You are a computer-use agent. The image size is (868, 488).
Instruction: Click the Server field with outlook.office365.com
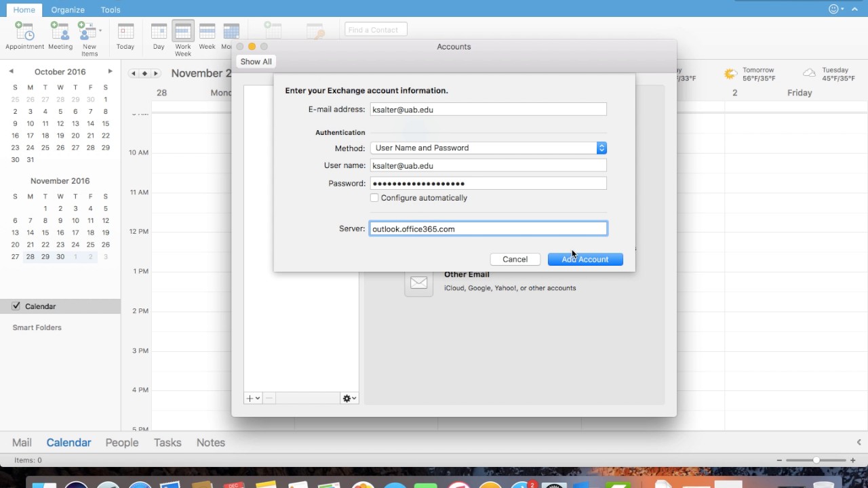(488, 229)
